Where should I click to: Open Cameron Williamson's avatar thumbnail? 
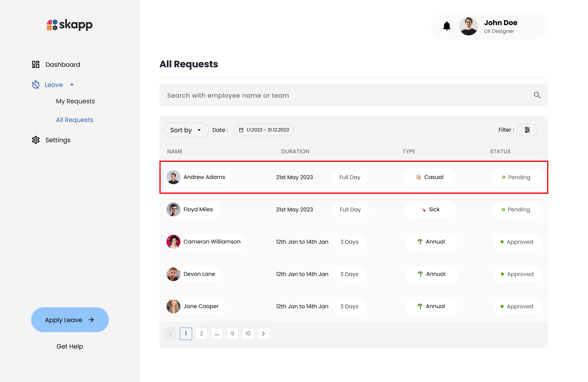pyautogui.click(x=173, y=242)
